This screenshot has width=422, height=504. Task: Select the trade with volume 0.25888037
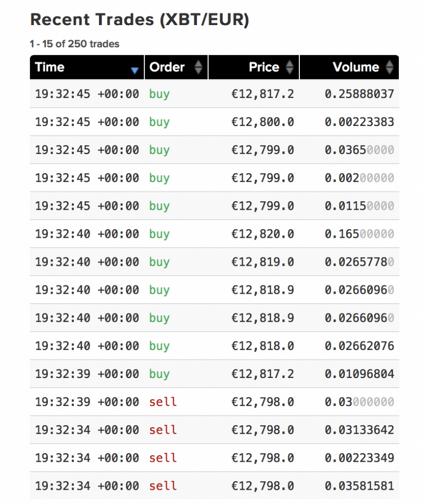coord(359,94)
